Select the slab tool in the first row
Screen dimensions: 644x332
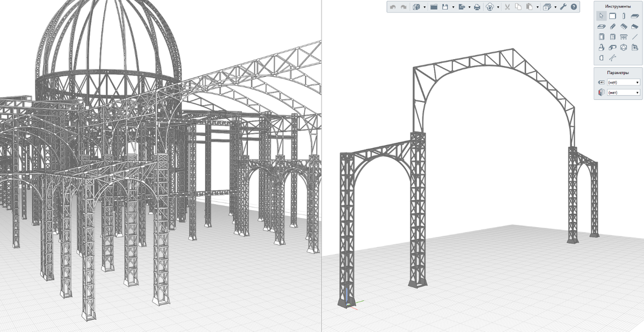[x=635, y=16]
